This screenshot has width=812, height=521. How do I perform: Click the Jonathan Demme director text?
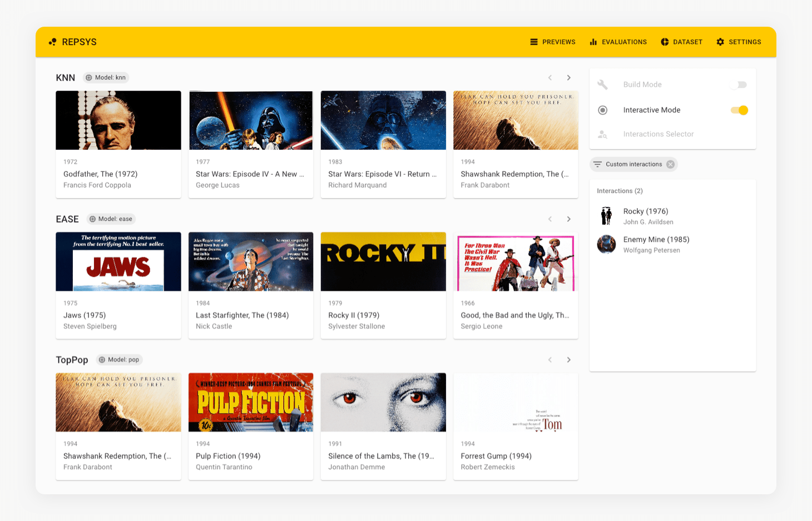coord(357,467)
